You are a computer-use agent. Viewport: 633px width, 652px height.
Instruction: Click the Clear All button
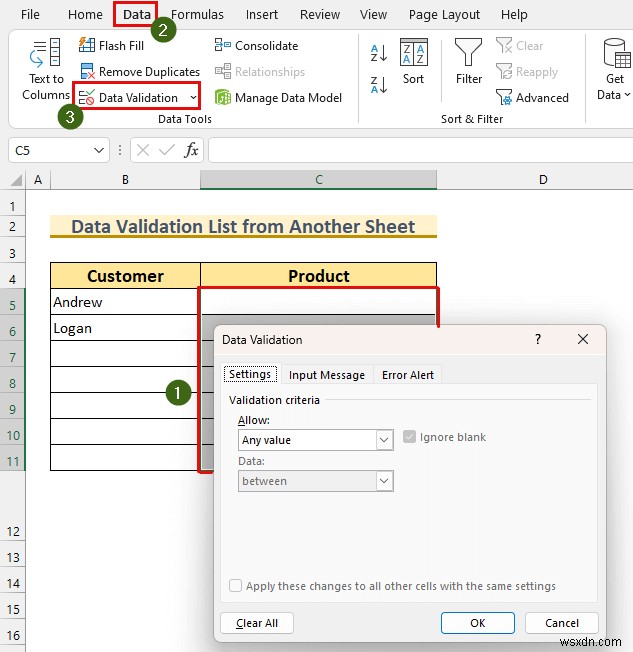pos(257,623)
